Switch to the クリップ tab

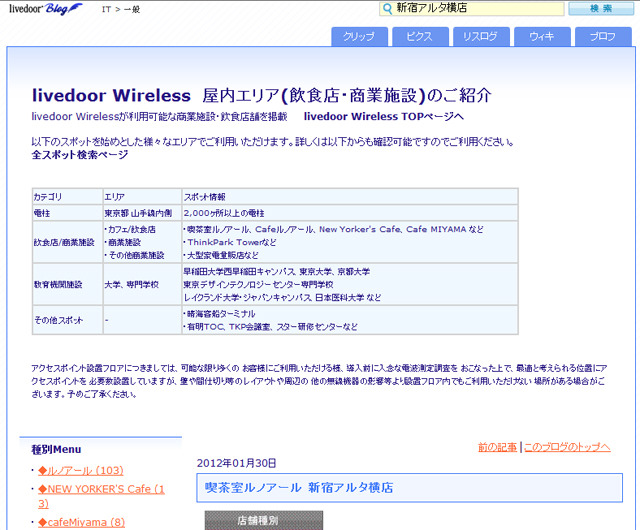point(359,37)
